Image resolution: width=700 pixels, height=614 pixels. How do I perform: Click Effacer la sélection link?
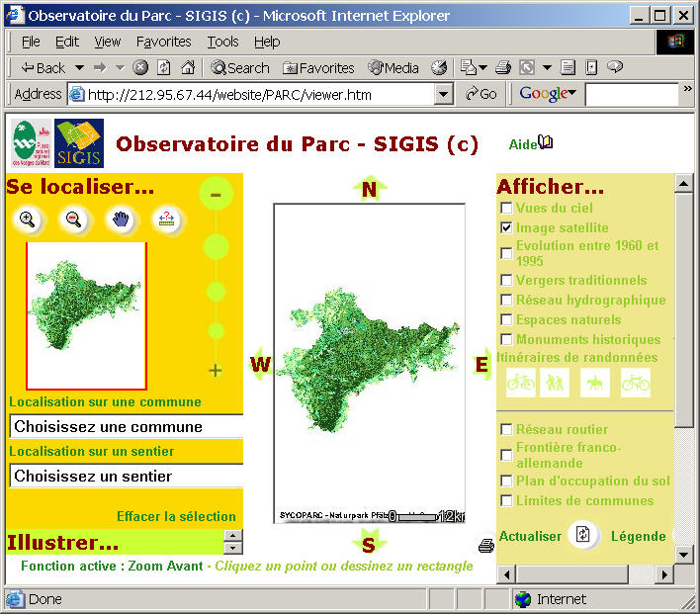click(x=176, y=517)
